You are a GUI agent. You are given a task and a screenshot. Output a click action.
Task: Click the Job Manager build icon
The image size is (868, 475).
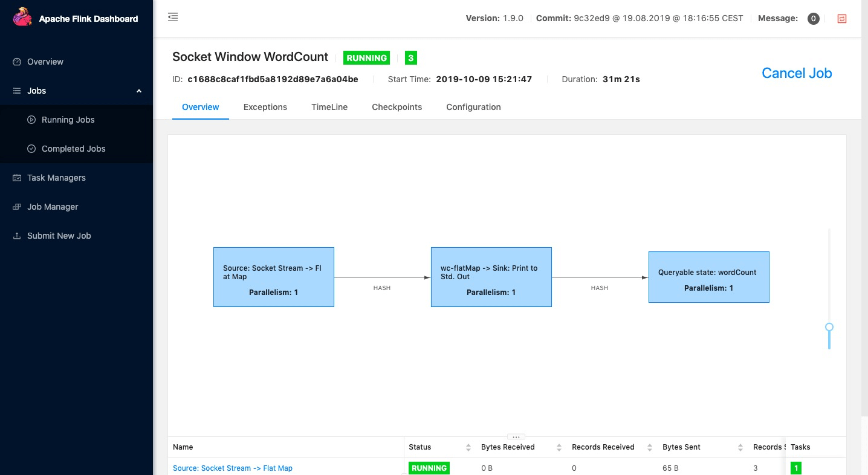click(17, 207)
